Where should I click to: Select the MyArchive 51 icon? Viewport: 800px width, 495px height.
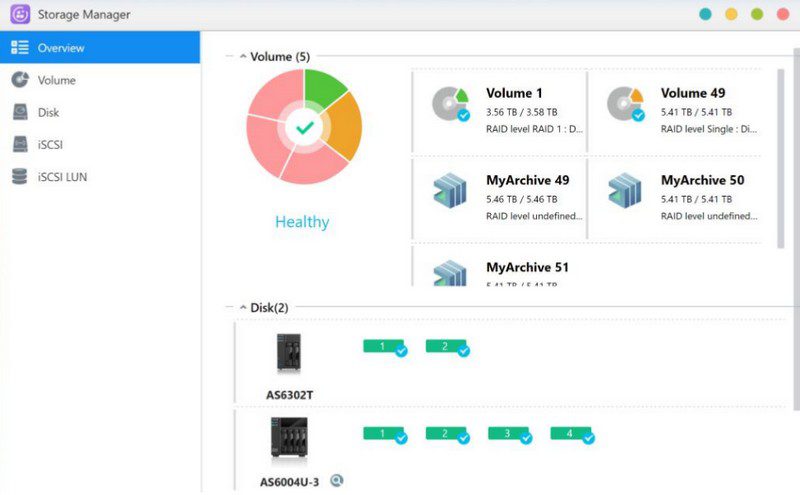450,273
